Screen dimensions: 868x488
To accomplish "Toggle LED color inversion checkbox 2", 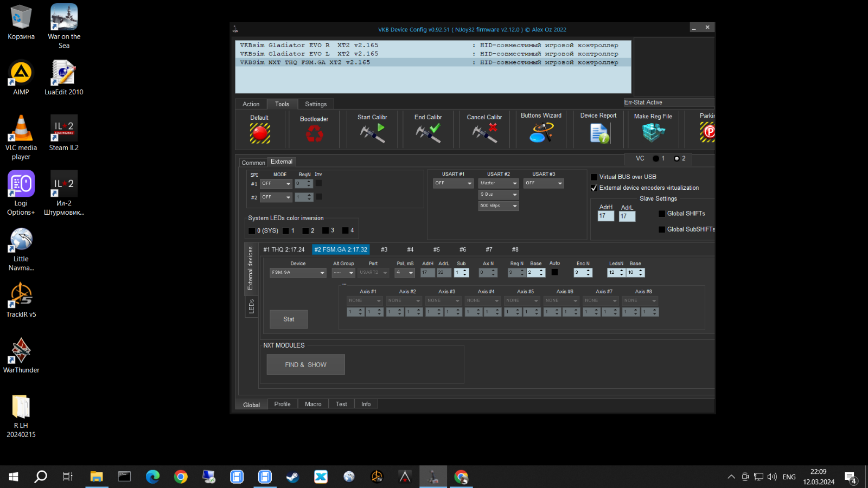I will pyautogui.click(x=305, y=230).
